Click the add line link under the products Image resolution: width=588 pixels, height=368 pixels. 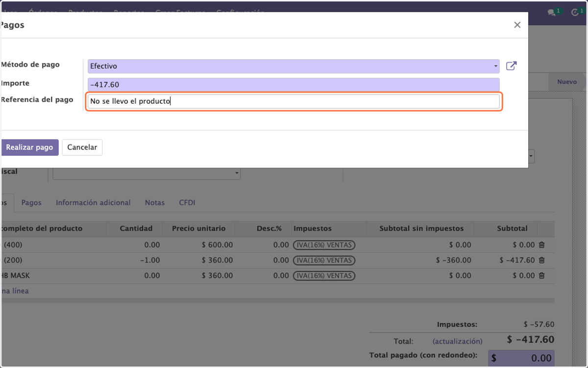15,291
